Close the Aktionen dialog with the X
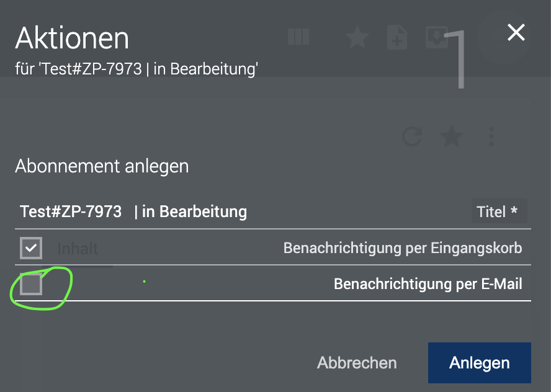The height and width of the screenshot is (392, 551). pos(516,32)
